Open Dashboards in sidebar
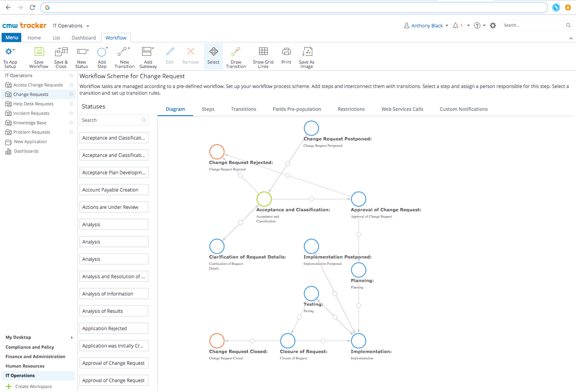 26,151
